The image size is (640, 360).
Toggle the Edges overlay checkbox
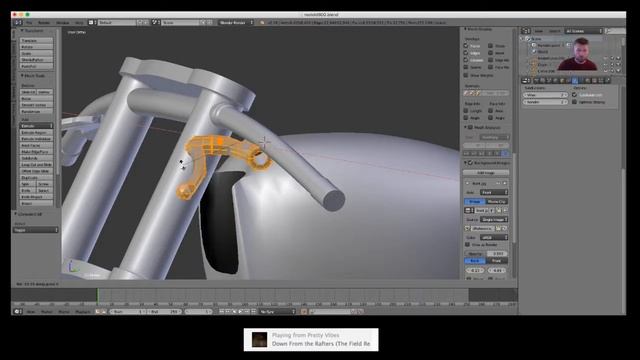pos(466,53)
